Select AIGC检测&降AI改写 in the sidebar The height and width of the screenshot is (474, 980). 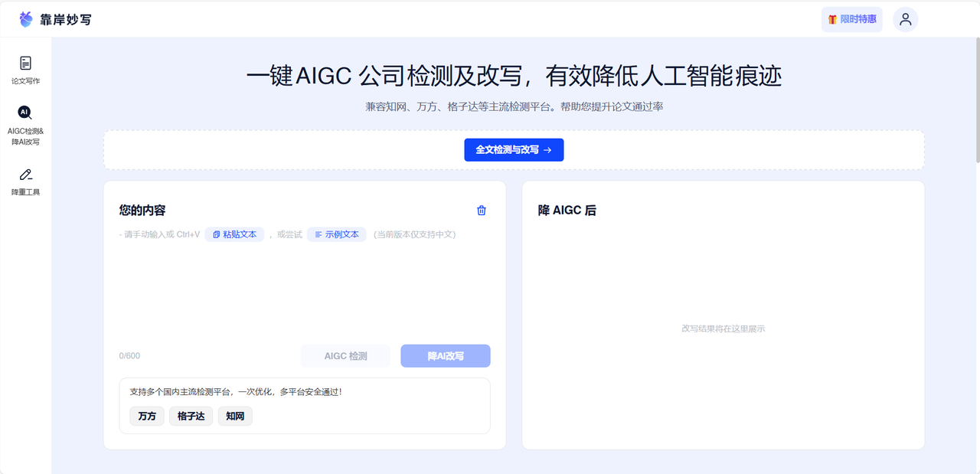[26, 126]
